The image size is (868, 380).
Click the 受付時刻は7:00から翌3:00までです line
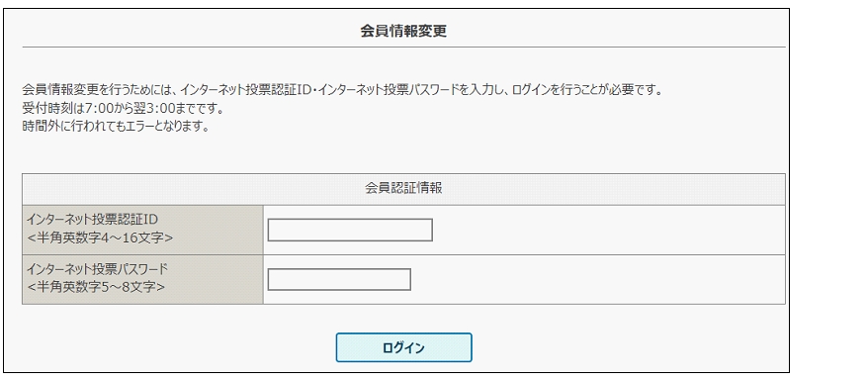123,108
